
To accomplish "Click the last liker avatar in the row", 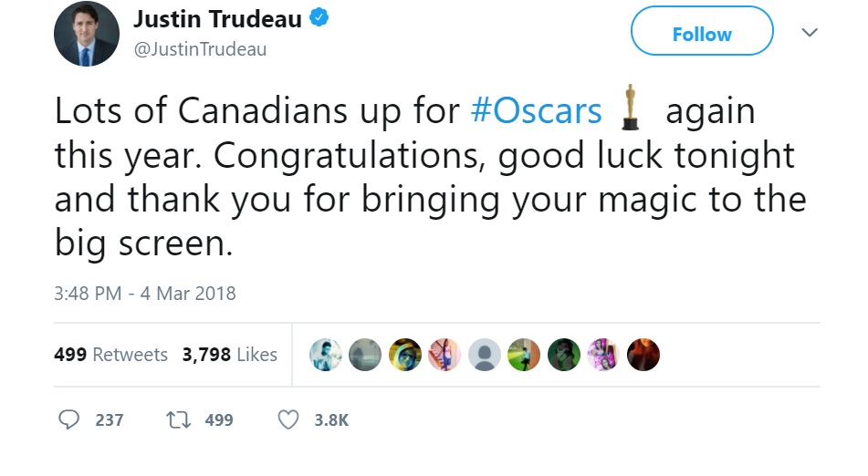I will click(643, 355).
